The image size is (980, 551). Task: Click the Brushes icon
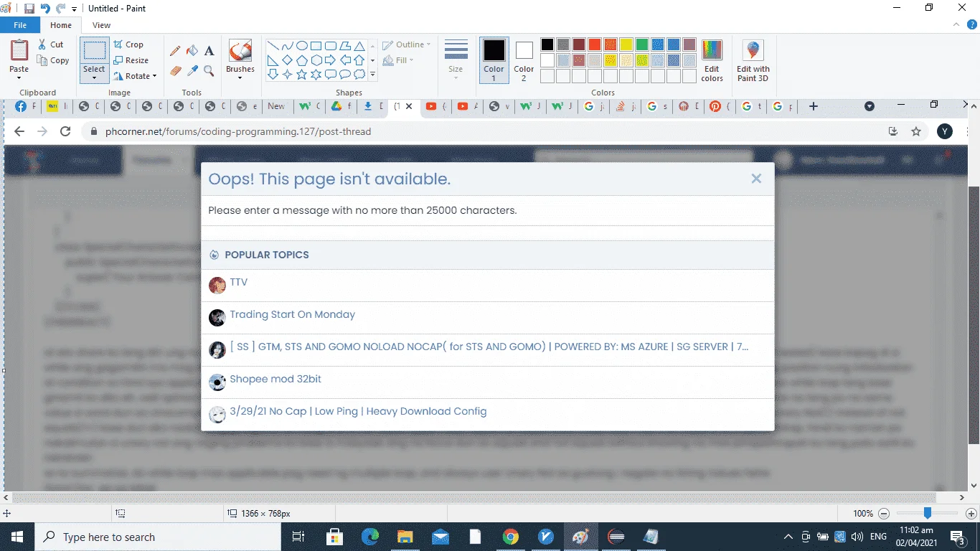tap(240, 51)
